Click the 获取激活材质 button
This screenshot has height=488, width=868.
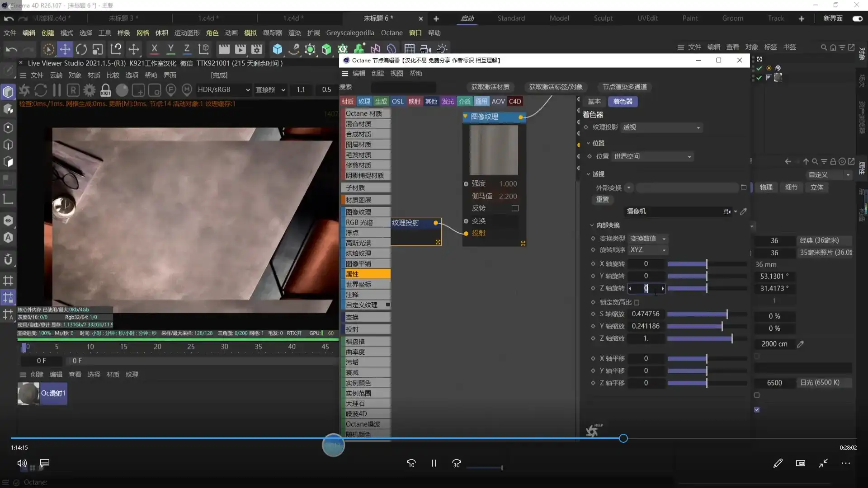[x=490, y=87]
